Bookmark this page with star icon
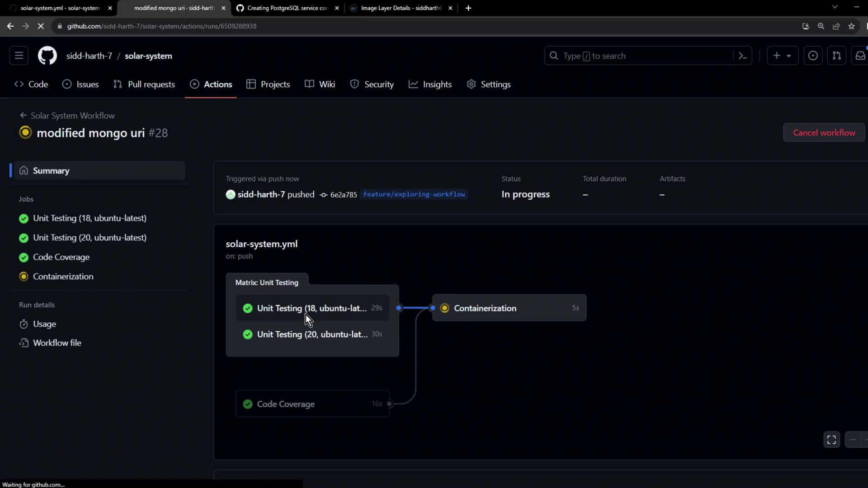This screenshot has width=868, height=488. (x=851, y=26)
